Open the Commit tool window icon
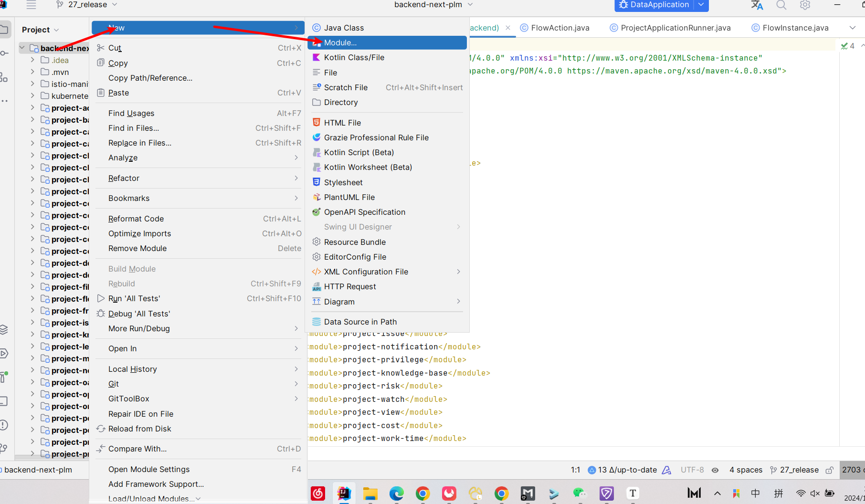Viewport: 865px width, 504px height. [x=4, y=53]
